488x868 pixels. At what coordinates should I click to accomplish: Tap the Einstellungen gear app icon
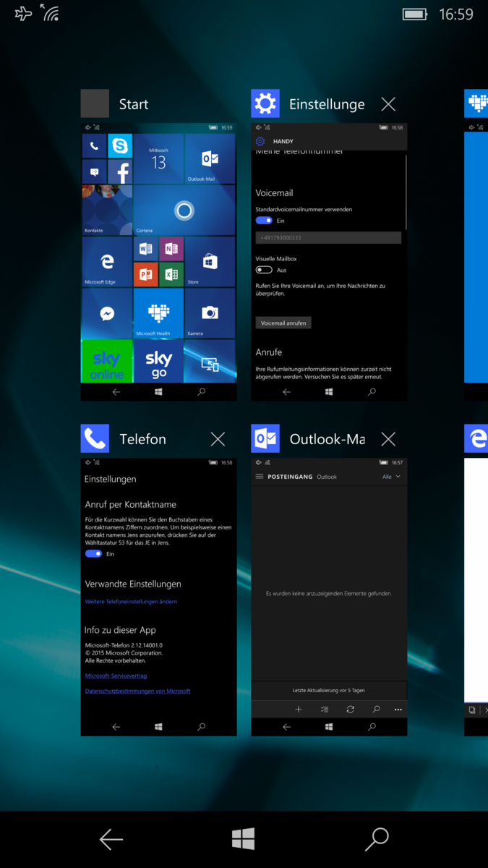pos(265,103)
